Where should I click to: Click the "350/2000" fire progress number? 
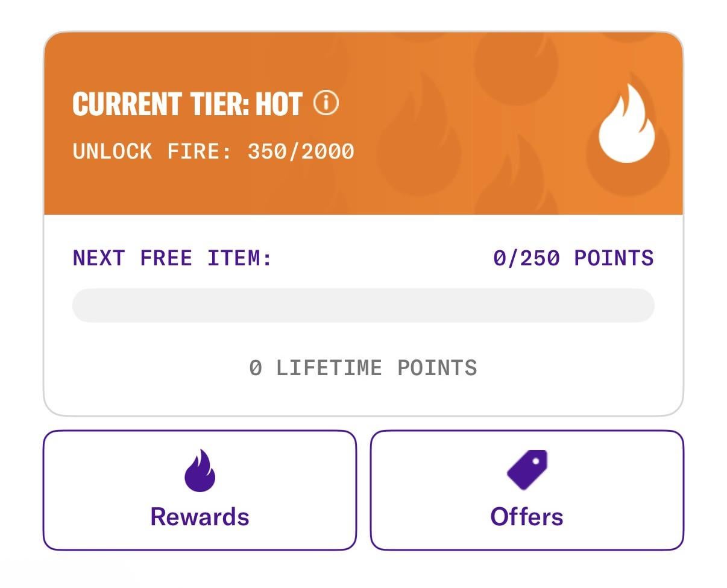point(300,151)
